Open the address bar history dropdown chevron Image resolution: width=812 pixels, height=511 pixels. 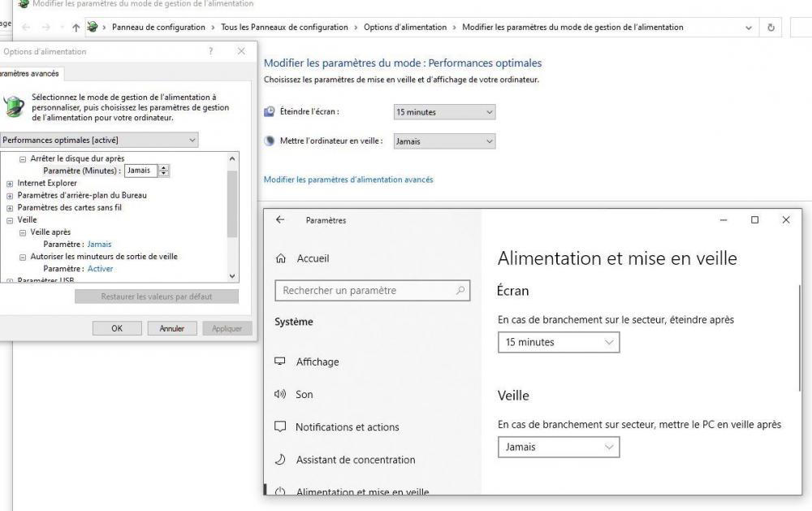749,28
